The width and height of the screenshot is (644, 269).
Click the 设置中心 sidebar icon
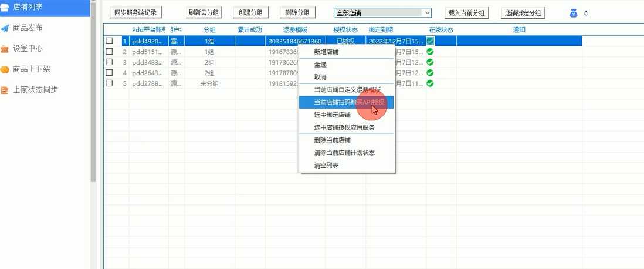click(x=5, y=49)
